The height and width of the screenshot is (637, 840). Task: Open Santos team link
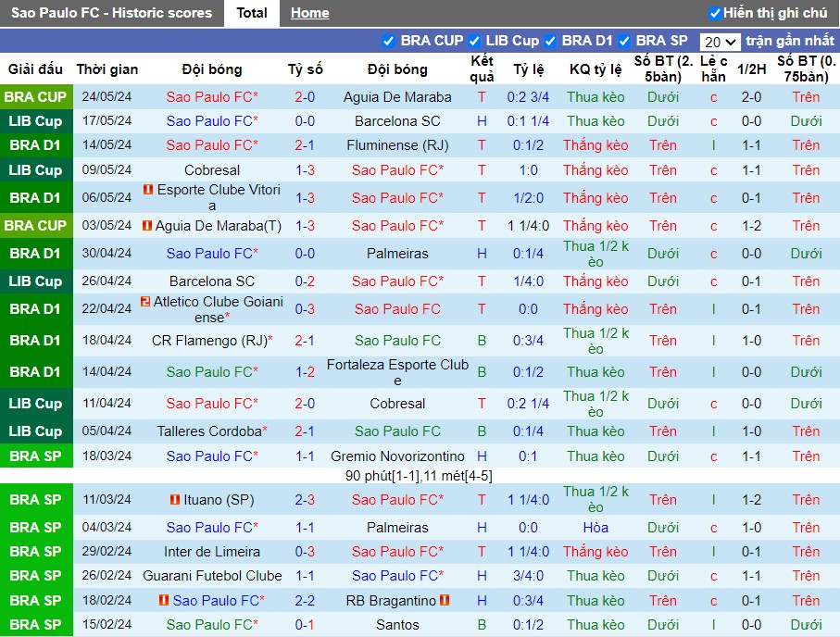point(397,625)
